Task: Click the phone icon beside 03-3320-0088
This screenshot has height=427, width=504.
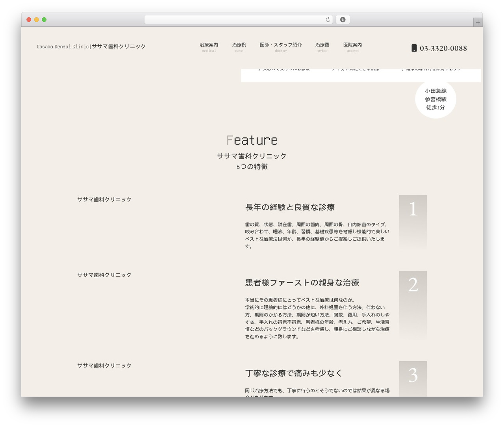Action: point(414,48)
